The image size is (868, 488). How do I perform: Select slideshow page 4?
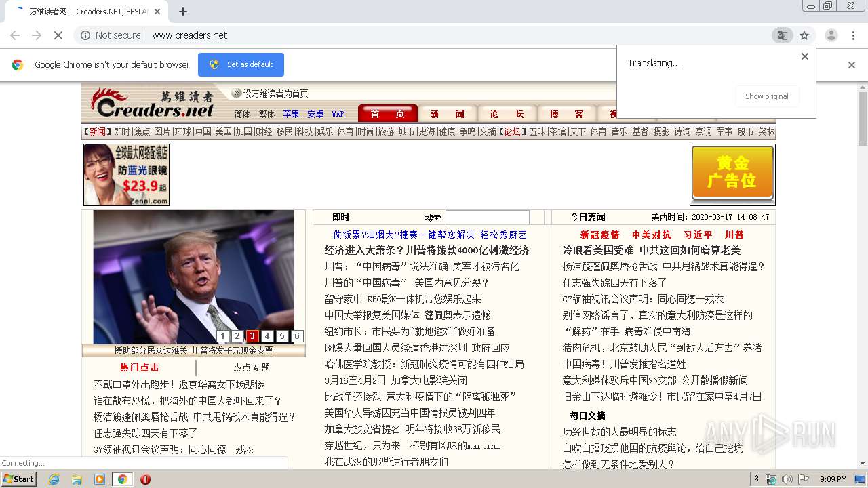[267, 336]
